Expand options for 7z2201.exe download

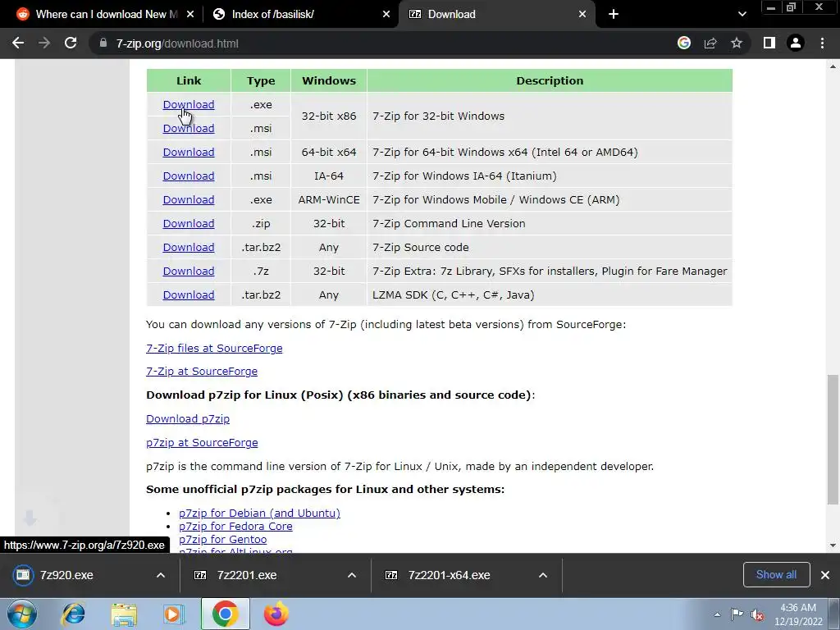tap(351, 575)
